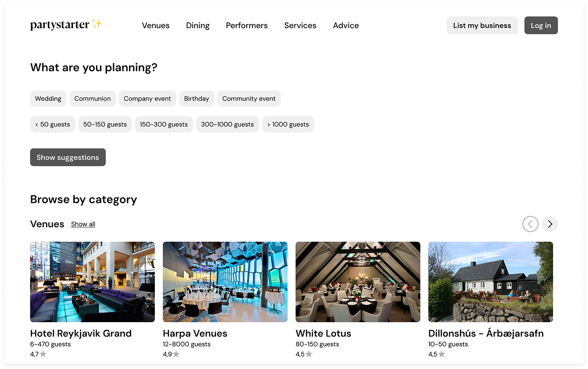The width and height of the screenshot is (588, 369).
Task: Click the sparkle icon in the partystarter logo
Action: point(97,22)
